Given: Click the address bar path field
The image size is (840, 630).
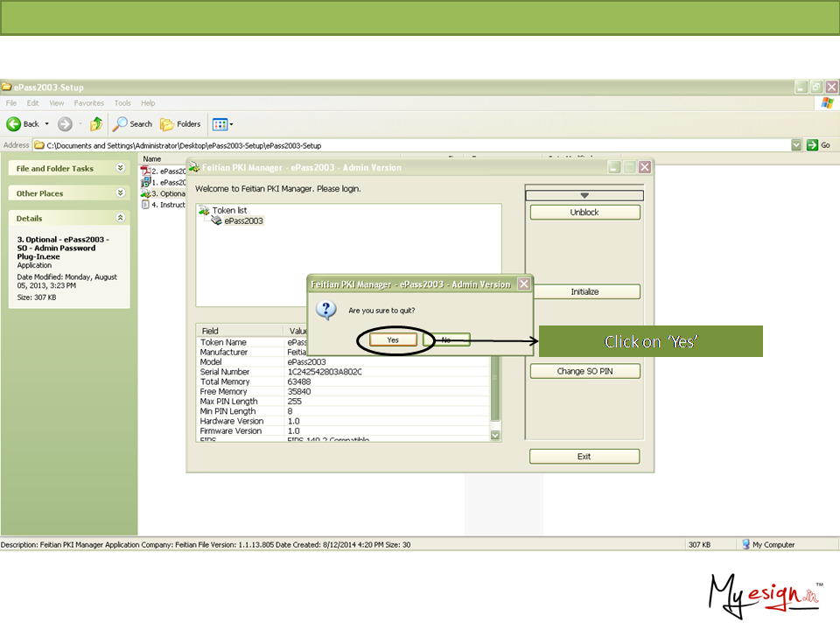Looking at the screenshot, I should click(x=411, y=145).
